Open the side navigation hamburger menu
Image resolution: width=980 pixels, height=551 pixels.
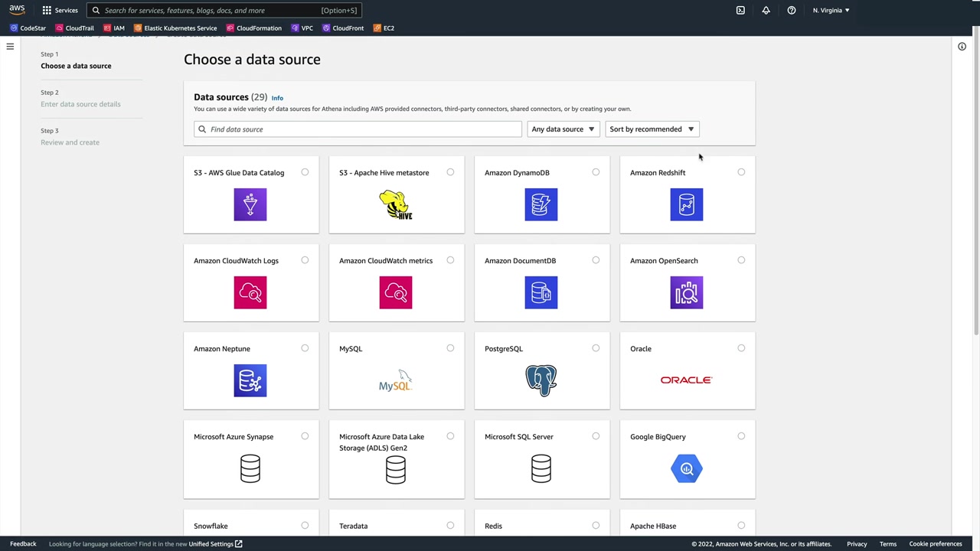pos(10,47)
